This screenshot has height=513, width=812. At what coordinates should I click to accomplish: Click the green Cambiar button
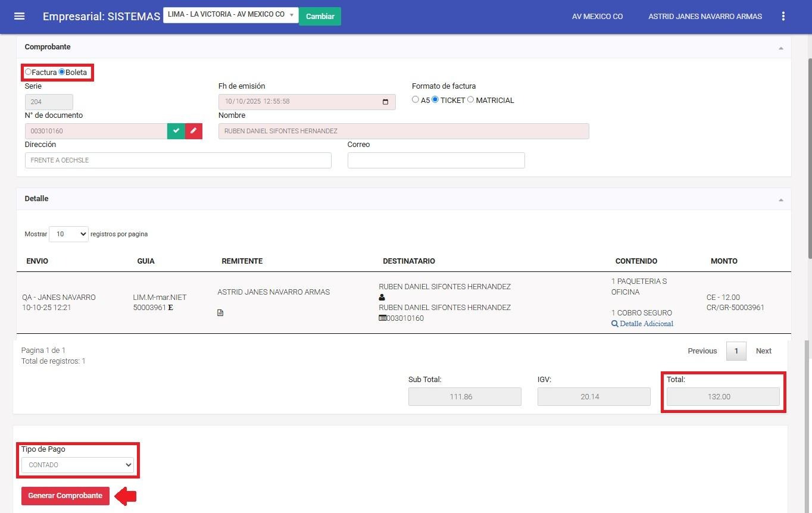click(320, 16)
